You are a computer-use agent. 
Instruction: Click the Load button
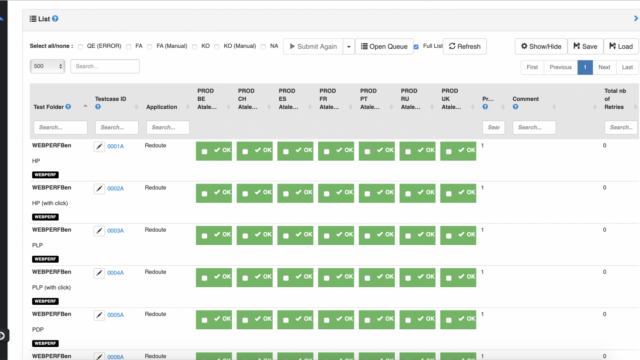tap(621, 47)
